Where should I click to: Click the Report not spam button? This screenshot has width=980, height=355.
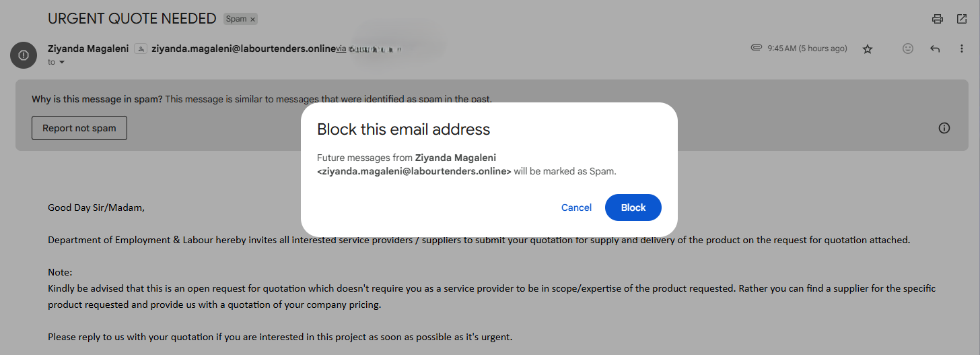click(x=79, y=128)
